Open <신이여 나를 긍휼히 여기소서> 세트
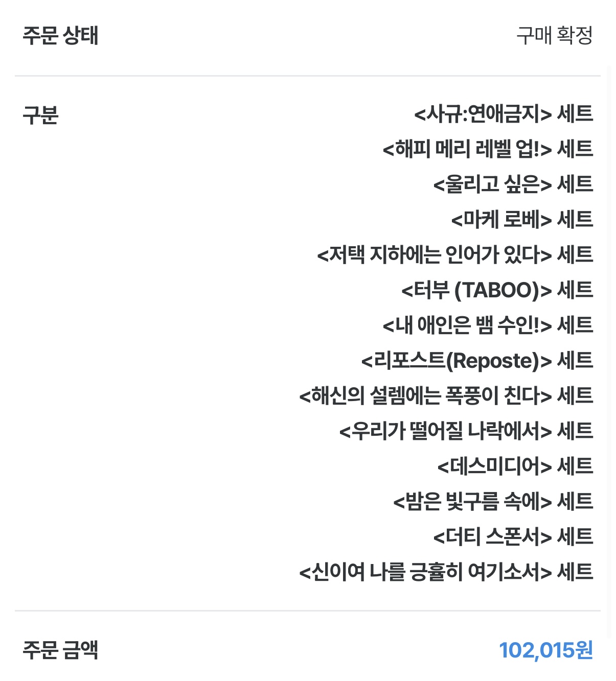Screen dimensions: 616x681 [x=446, y=572]
